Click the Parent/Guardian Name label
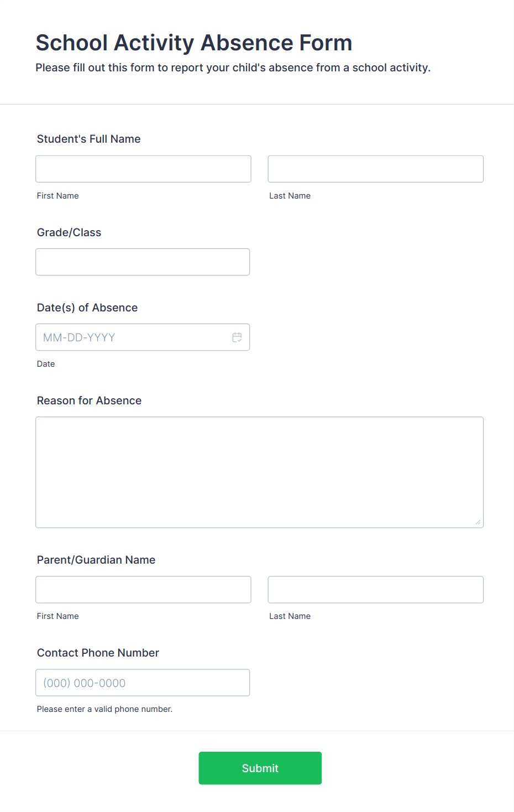 (x=96, y=560)
